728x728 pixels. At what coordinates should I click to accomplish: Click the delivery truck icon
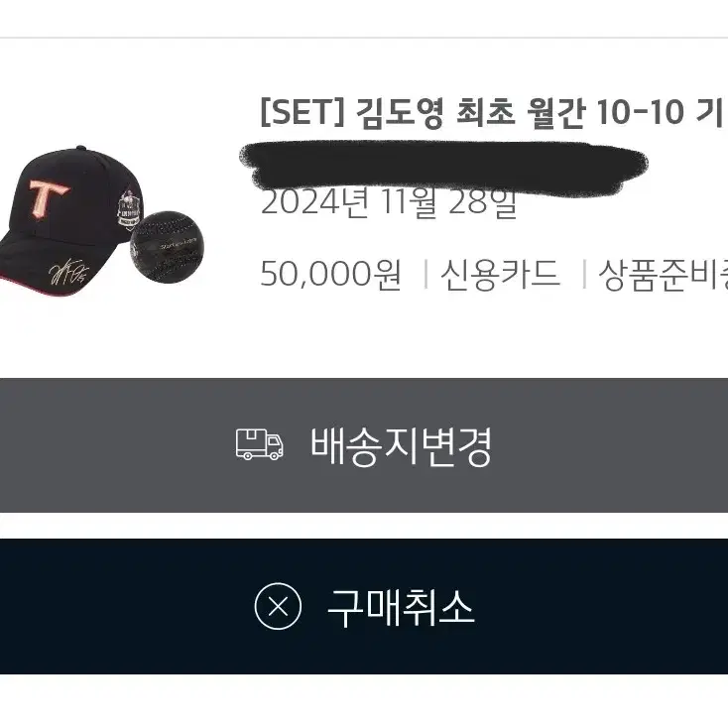(x=260, y=444)
